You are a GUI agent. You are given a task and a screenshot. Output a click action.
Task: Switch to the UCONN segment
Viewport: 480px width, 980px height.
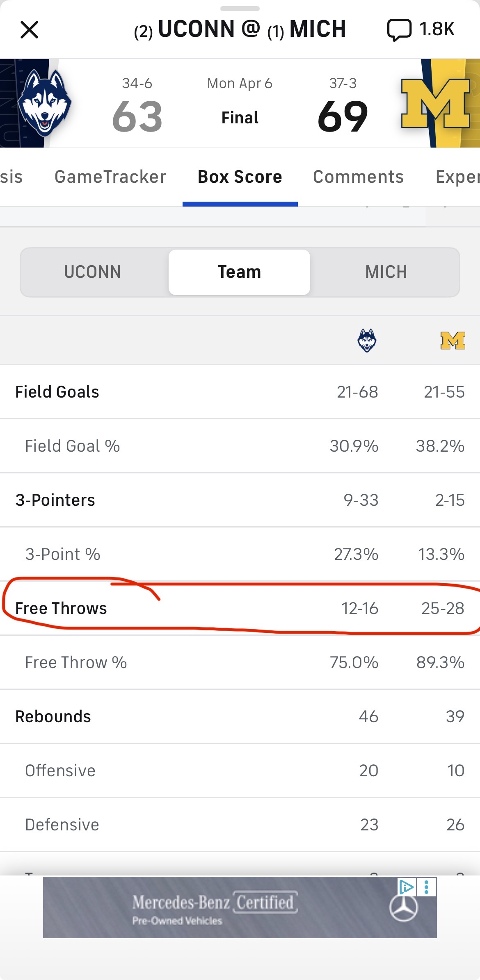coord(93,272)
